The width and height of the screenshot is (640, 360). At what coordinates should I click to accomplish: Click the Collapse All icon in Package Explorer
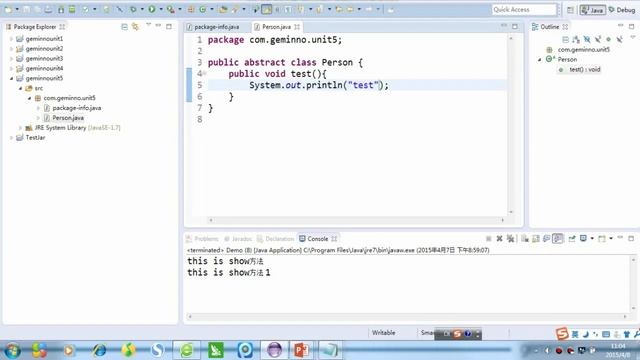[124, 27]
